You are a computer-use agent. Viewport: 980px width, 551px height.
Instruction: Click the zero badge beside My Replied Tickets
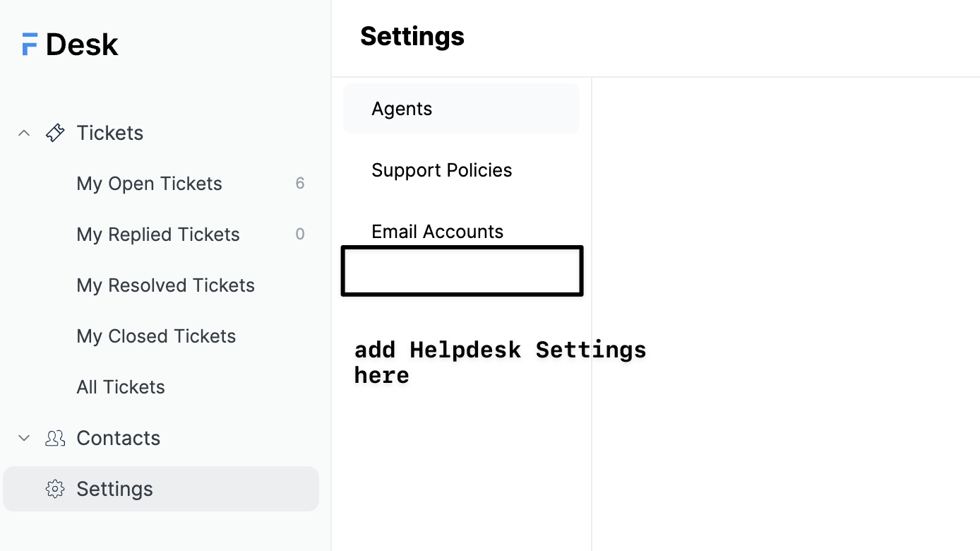[x=299, y=234]
